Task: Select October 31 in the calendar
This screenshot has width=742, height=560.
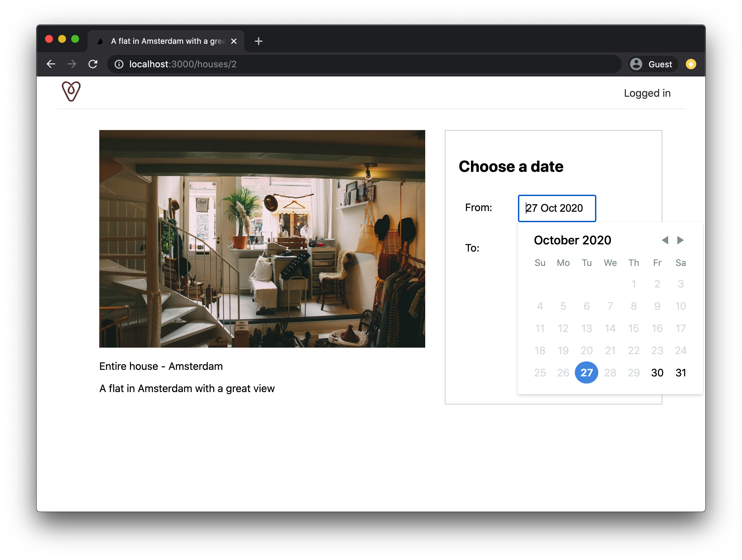Action: point(680,372)
